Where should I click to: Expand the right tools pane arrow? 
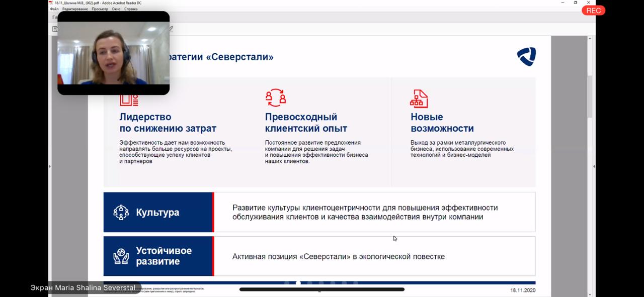594,166
